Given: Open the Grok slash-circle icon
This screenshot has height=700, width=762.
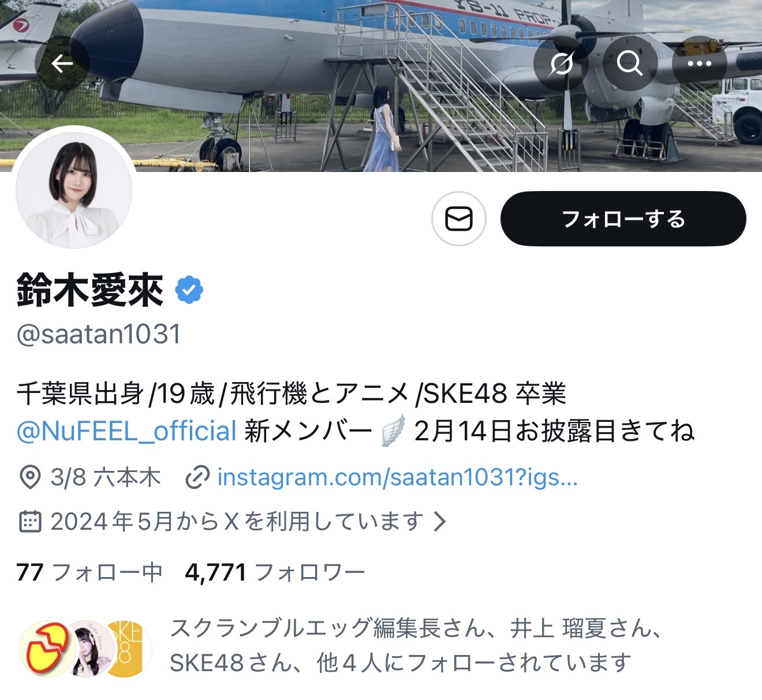Looking at the screenshot, I should (x=561, y=63).
